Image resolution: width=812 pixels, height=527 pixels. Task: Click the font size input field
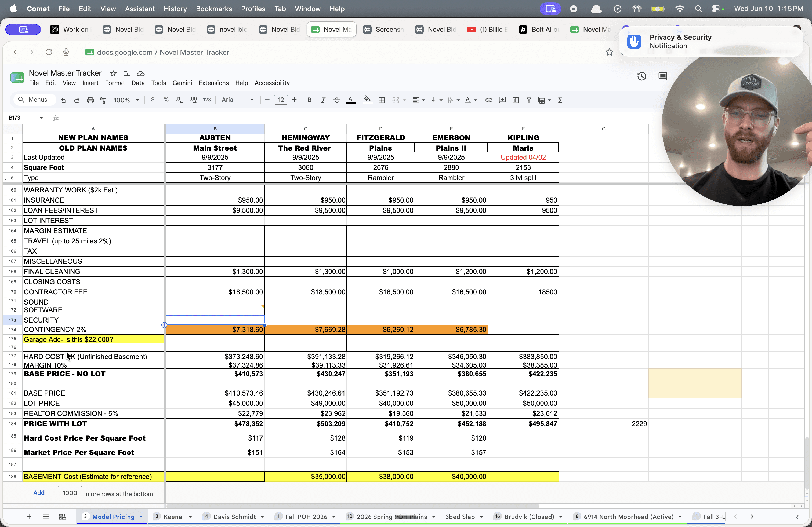pyautogui.click(x=281, y=100)
